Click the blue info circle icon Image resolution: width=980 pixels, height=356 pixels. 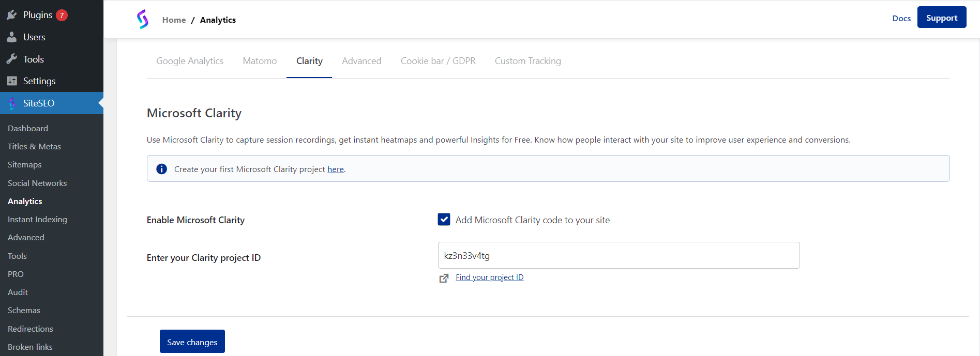tap(161, 169)
